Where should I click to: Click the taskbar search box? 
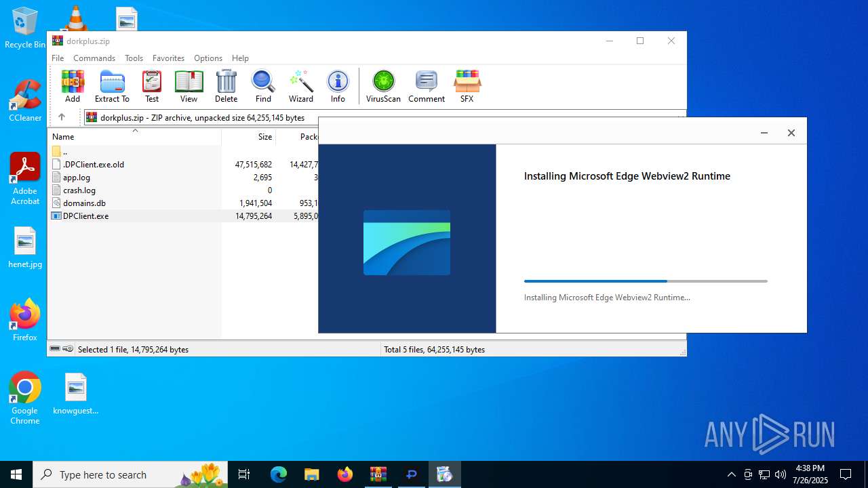tap(130, 474)
